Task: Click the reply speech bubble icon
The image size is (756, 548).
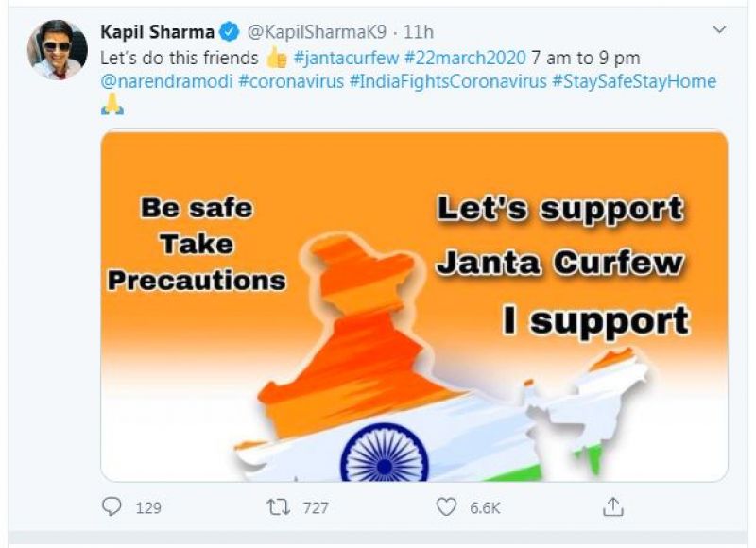Action: (x=112, y=507)
